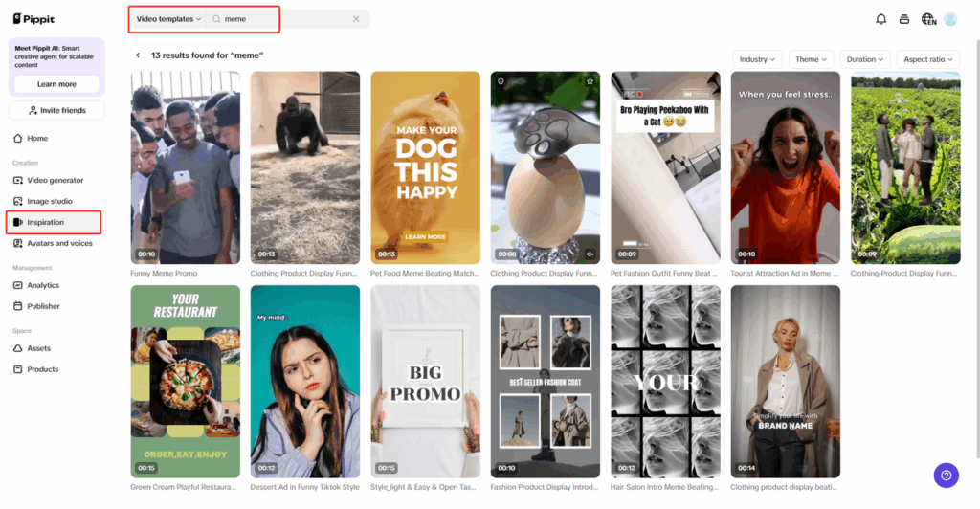Image resolution: width=980 pixels, height=509 pixels.
Task: Click Pet Food Meme Beating Match title
Action: tap(425, 273)
